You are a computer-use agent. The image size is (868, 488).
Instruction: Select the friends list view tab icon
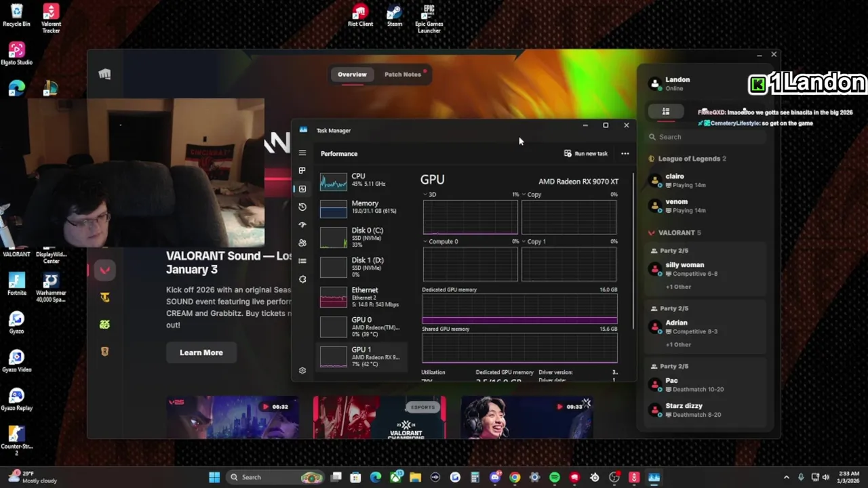666,111
